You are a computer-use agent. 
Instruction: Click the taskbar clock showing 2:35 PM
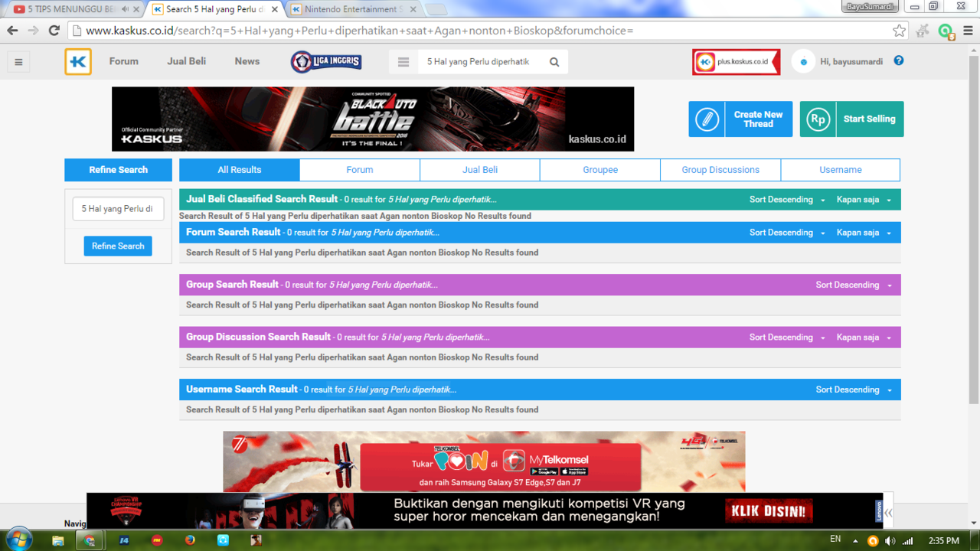[x=943, y=541]
